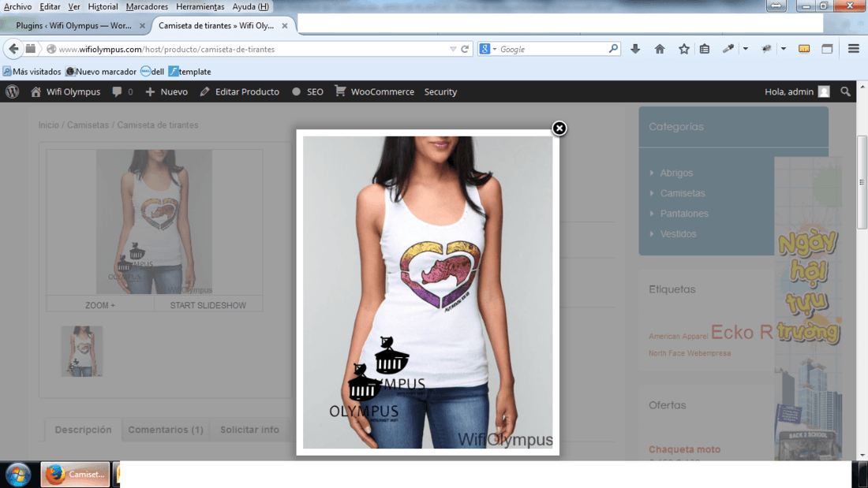The height and width of the screenshot is (488, 868).
Task: Click the American Apparel tag
Action: coord(678,337)
